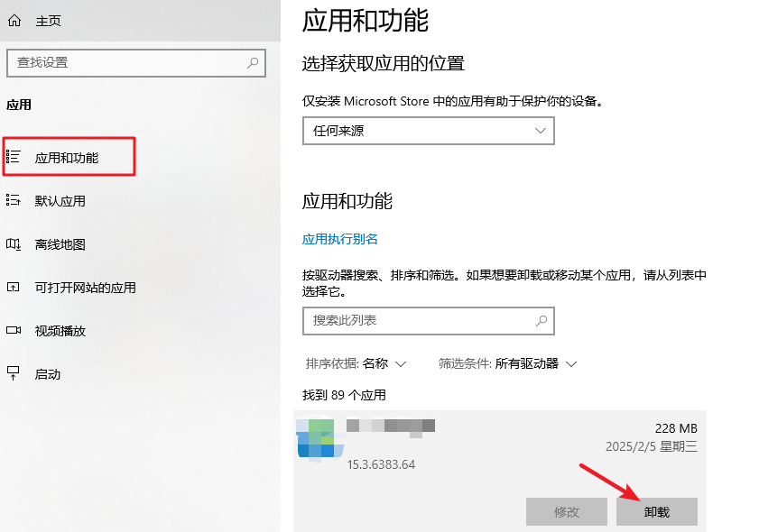Viewport: 759px width, 532px height.
Task: Click the home icon at top left
Action: point(14,19)
